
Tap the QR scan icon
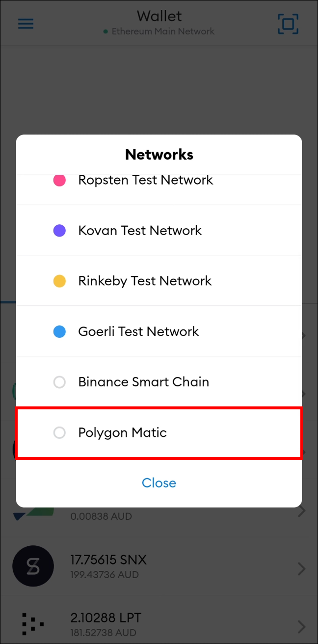coord(288,23)
